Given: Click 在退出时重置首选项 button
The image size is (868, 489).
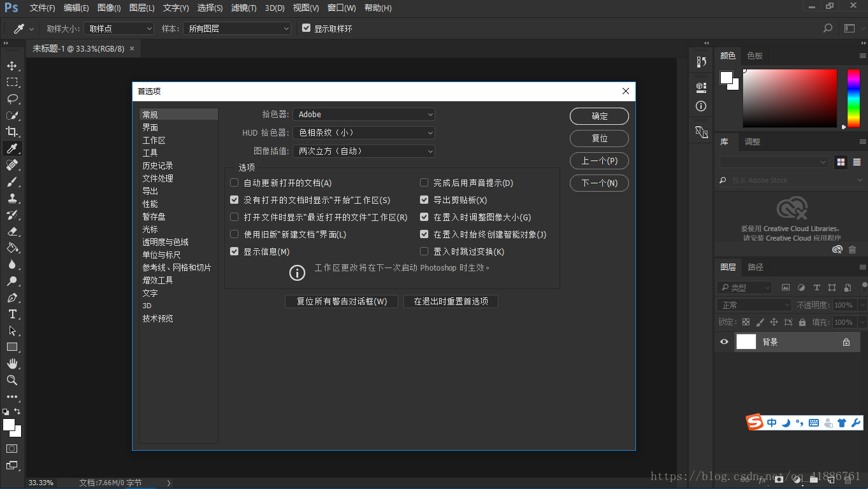Looking at the screenshot, I should 451,301.
